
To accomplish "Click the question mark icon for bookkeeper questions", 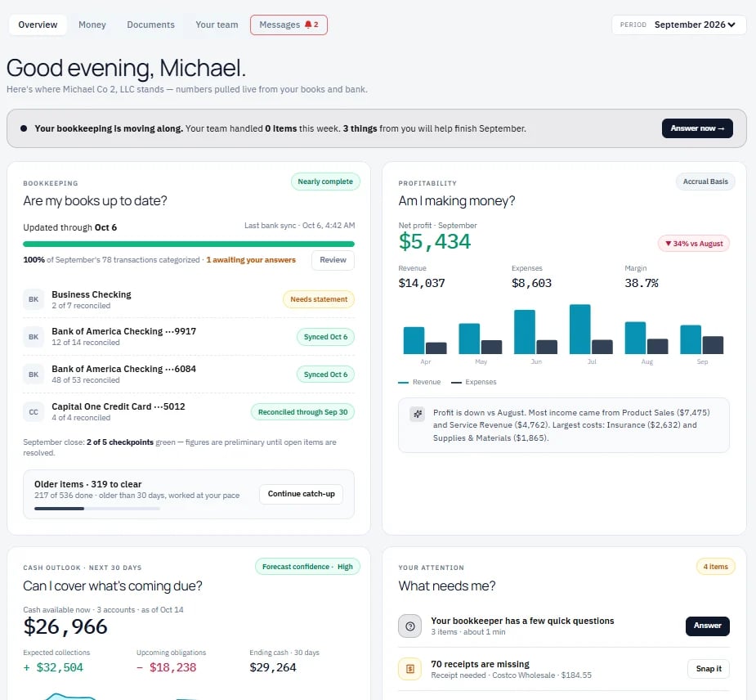I will (409, 626).
